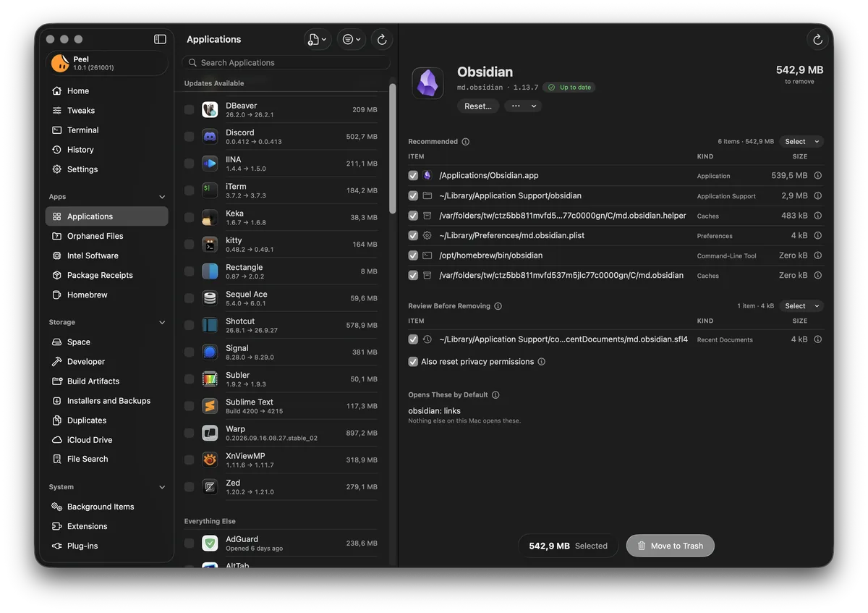Image resolution: width=868 pixels, height=613 pixels.
Task: Collapse the Storage sidebar section
Action: click(162, 323)
